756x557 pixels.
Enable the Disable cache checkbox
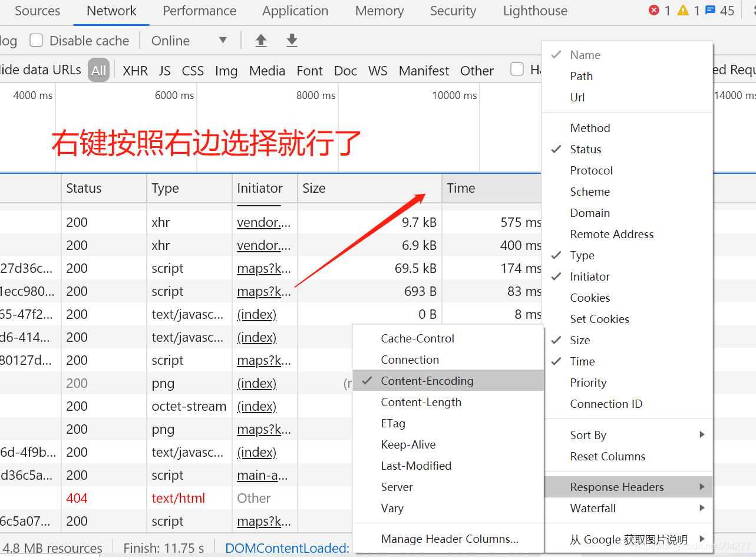[37, 40]
